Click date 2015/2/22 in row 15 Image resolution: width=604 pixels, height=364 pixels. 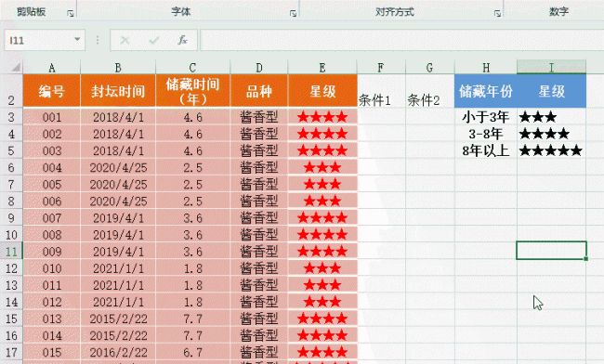118,318
